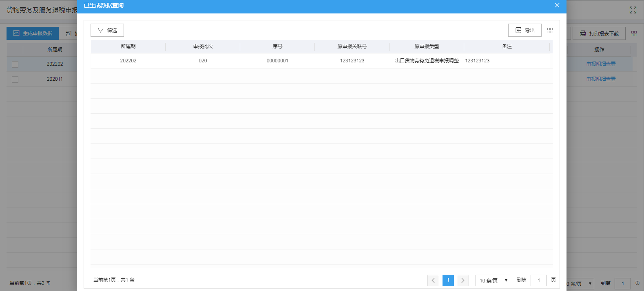
Task: Select page 1 in dialog pagination
Action: coord(448,280)
